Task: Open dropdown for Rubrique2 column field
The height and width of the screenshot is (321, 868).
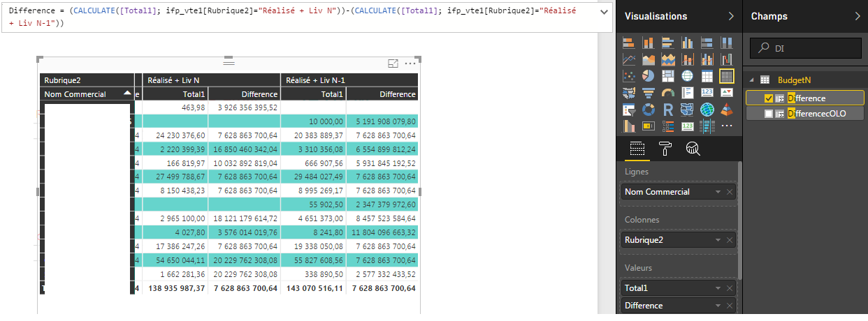Action: coord(717,239)
